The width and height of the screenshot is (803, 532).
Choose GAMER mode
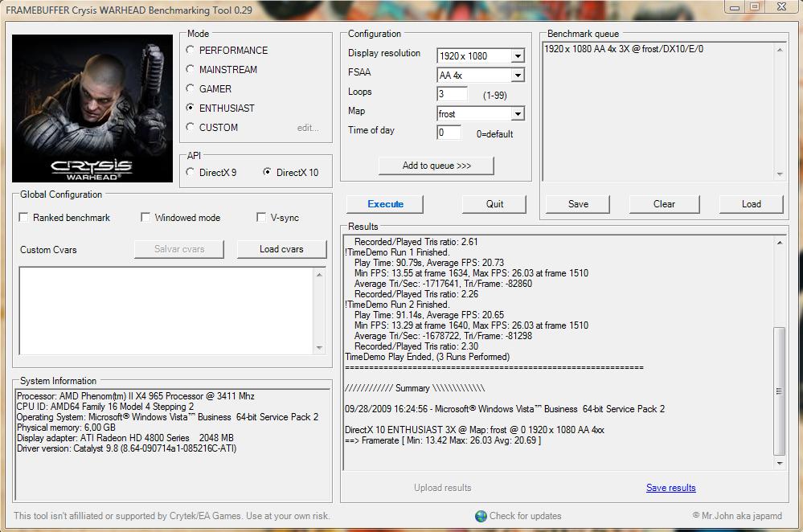tap(190, 88)
